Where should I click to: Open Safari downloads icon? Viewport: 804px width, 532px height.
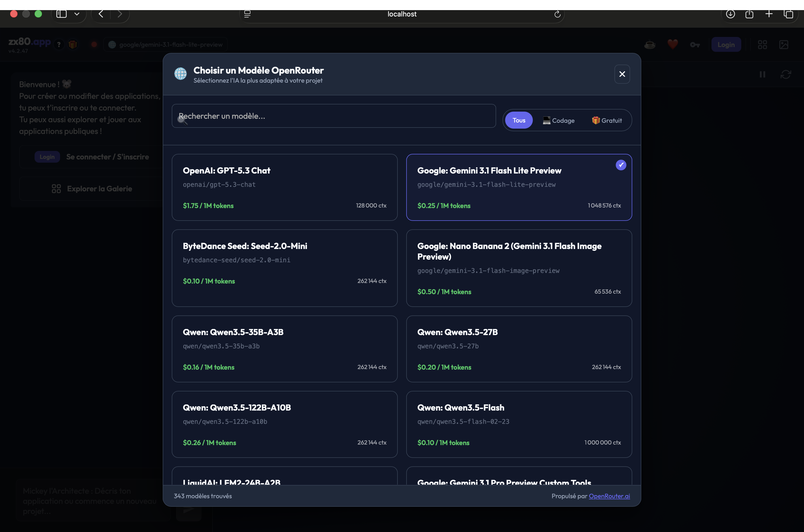point(730,14)
